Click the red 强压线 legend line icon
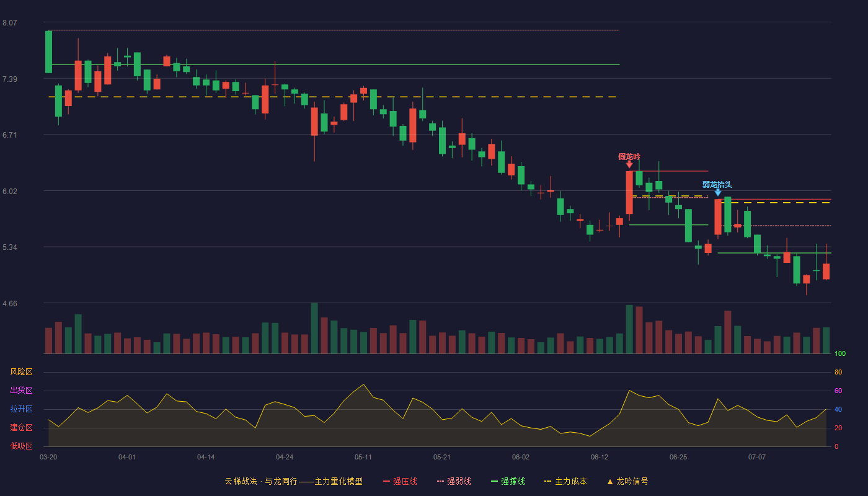Image resolution: width=868 pixels, height=496 pixels. click(x=386, y=482)
